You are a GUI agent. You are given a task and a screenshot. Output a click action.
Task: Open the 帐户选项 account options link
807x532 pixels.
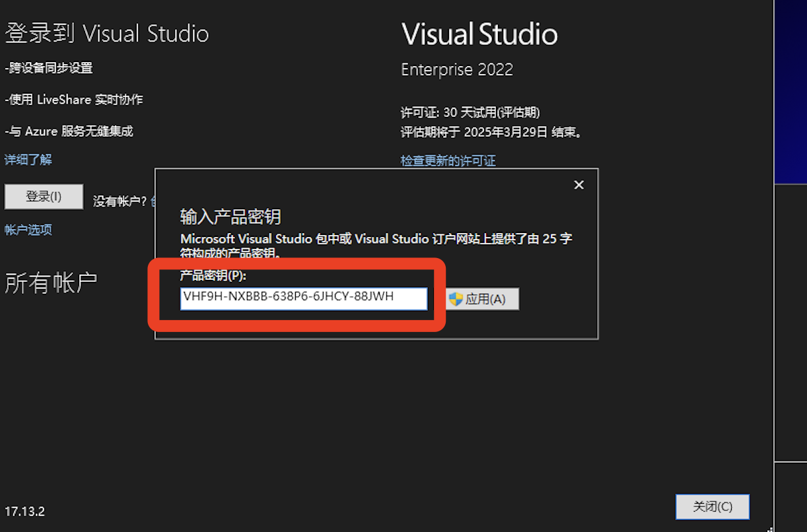coord(28,230)
